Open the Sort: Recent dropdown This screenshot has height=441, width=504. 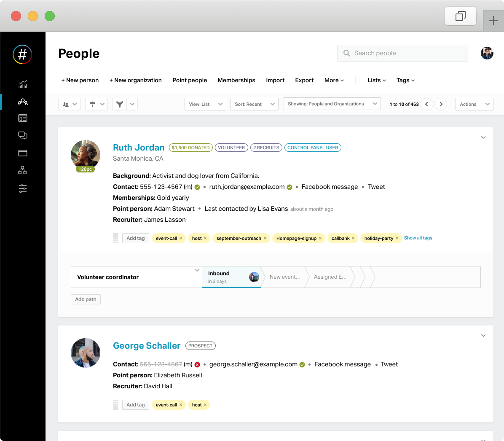254,104
